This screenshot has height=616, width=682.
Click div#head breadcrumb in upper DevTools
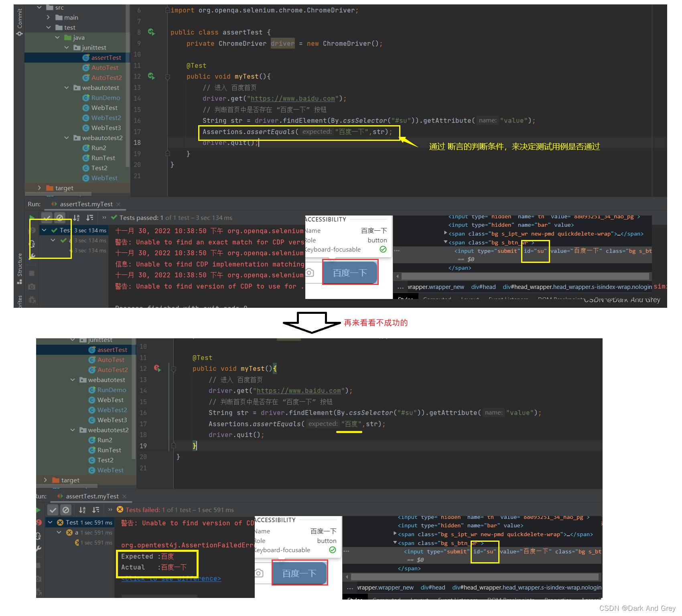(x=483, y=287)
